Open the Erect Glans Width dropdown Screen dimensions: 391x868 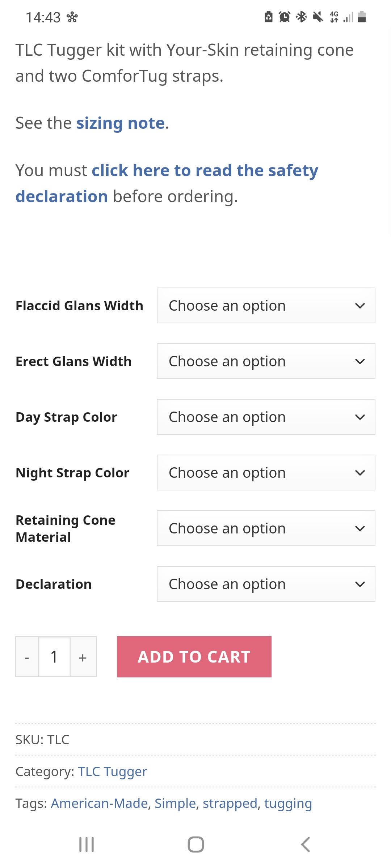click(266, 361)
